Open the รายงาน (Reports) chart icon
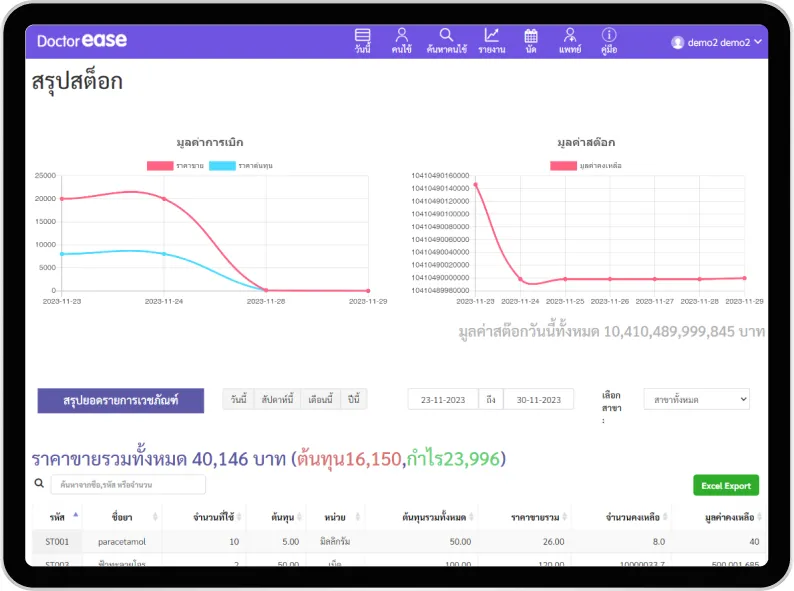This screenshot has width=794, height=591. (x=491, y=40)
